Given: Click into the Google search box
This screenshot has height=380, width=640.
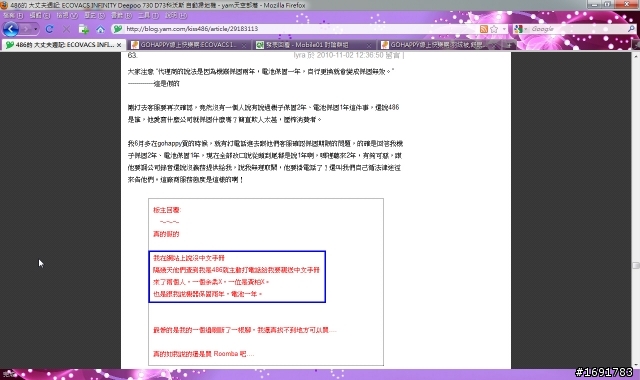Looking at the screenshot, I should pyautogui.click(x=578, y=29).
